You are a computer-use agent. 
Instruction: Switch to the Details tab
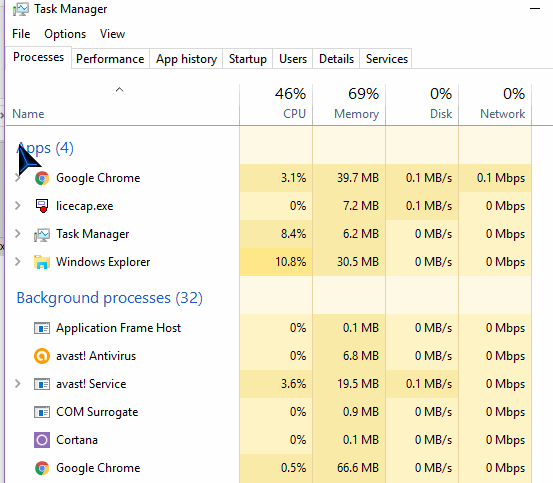336,59
